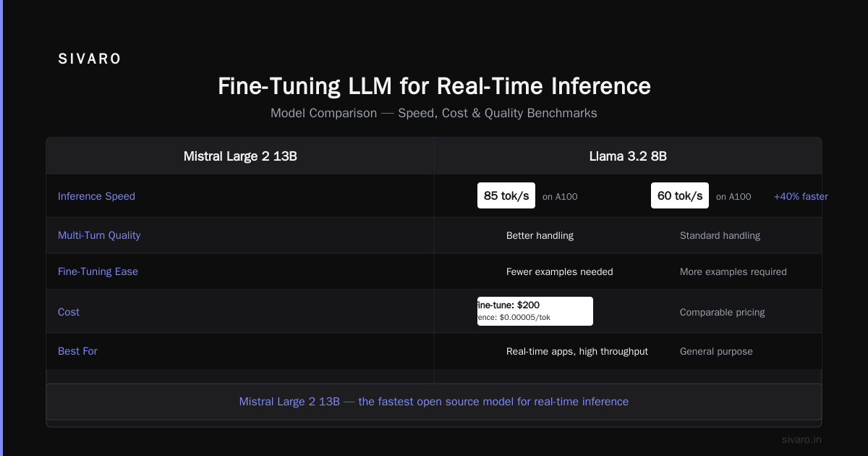868x456 pixels.
Task: Click the footer 'fastest open source model' summary line
Action: coord(434,401)
